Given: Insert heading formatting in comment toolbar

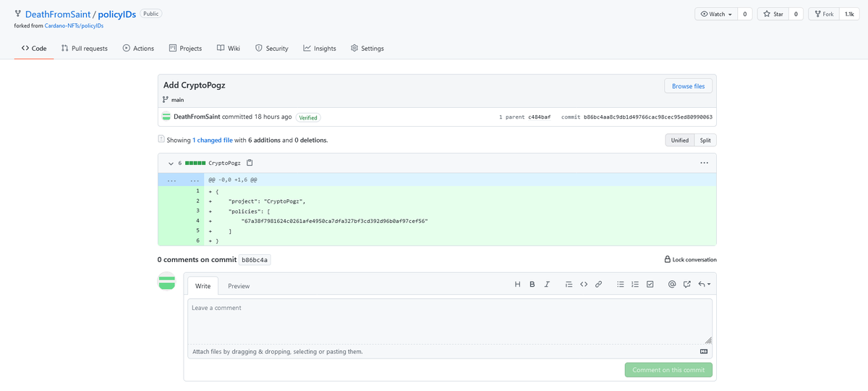Looking at the screenshot, I should coord(517,285).
